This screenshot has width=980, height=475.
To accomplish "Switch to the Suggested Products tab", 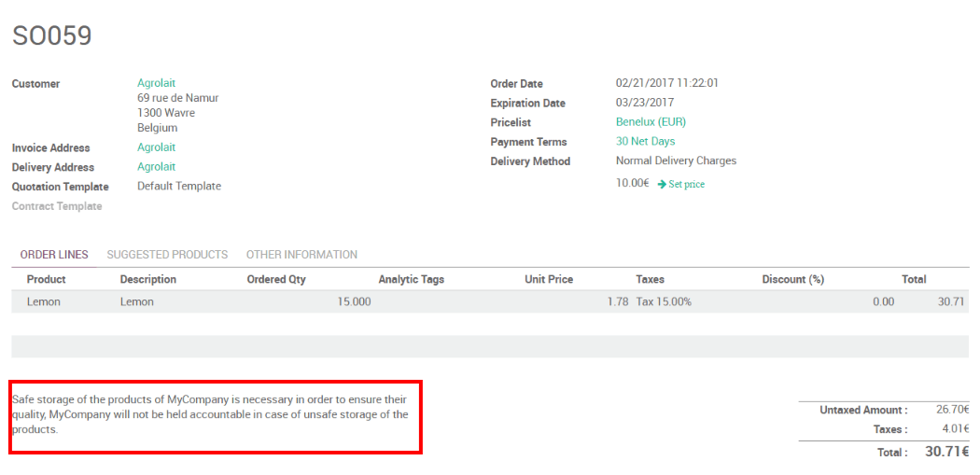I will (x=167, y=255).
